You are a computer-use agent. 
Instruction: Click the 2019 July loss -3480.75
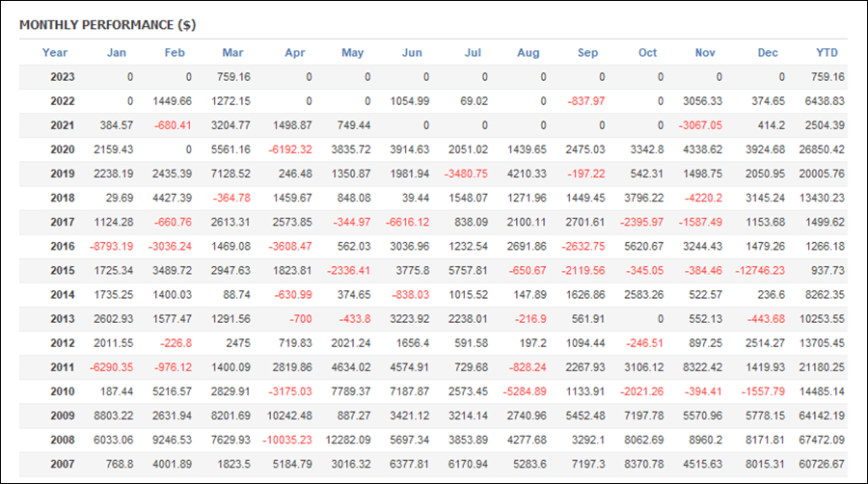466,174
